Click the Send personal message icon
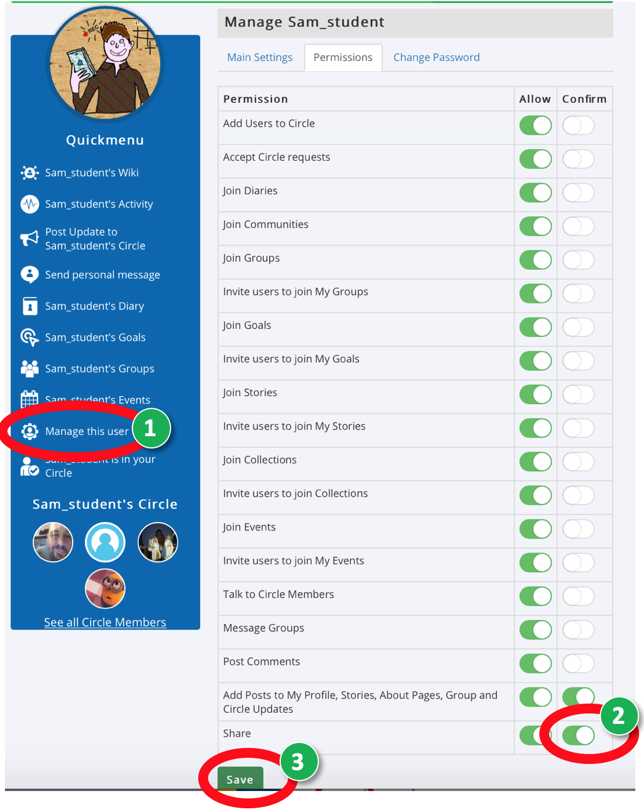This screenshot has height=812, width=644. click(x=30, y=275)
